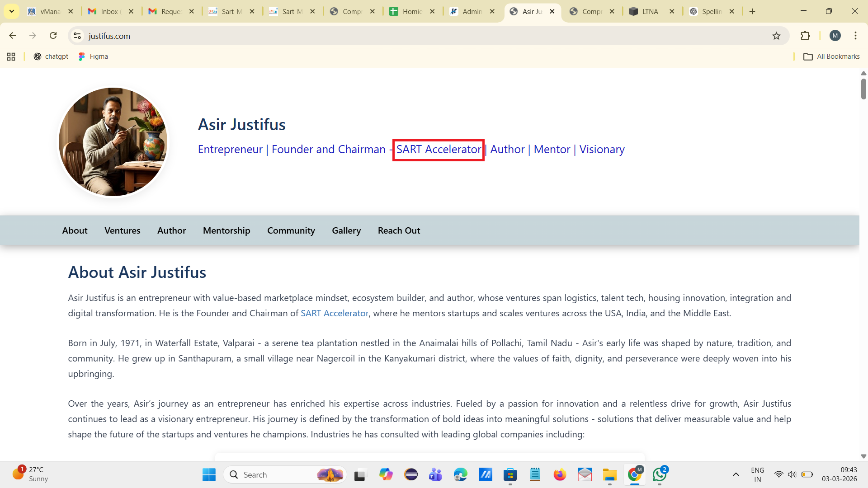The image size is (868, 488).
Task: Reload the justifus.com page
Action: click(53, 36)
